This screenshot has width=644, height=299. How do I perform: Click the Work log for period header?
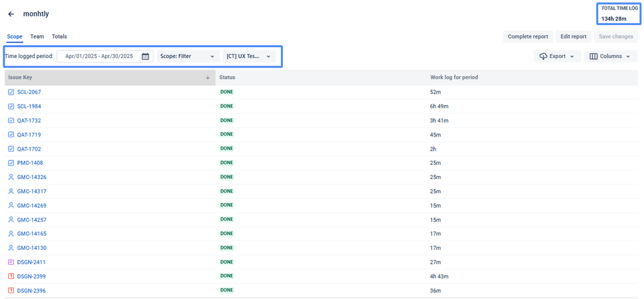pos(454,77)
